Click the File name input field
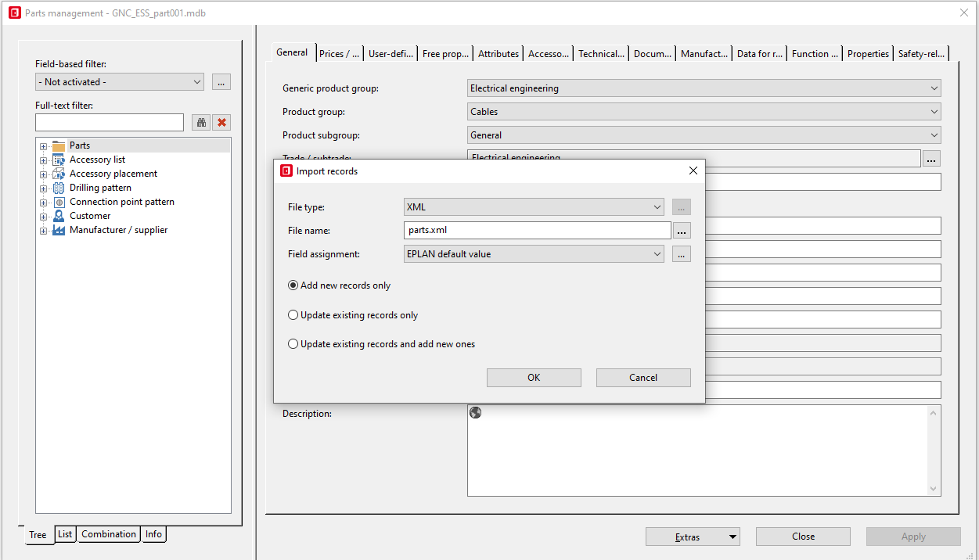The image size is (979, 560). pyautogui.click(x=537, y=231)
